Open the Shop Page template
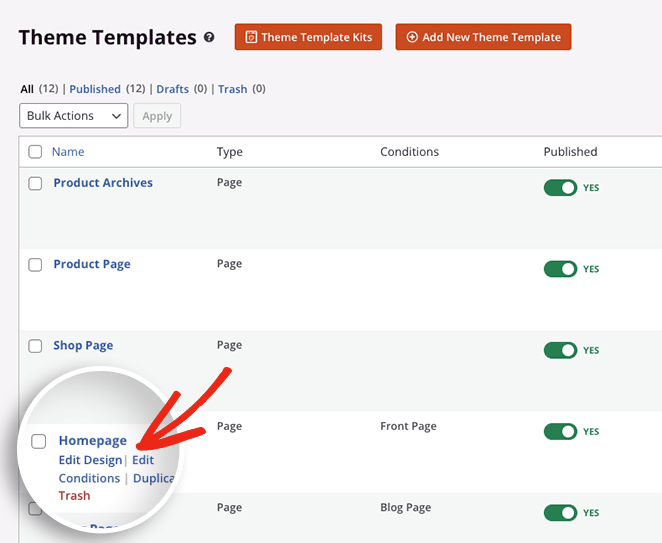This screenshot has height=543, width=662. (x=83, y=345)
